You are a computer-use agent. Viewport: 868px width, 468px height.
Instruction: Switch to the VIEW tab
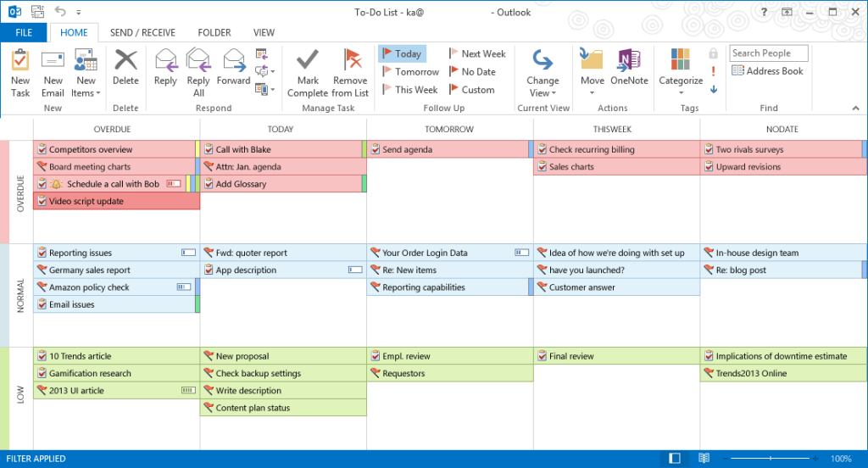[x=264, y=33]
